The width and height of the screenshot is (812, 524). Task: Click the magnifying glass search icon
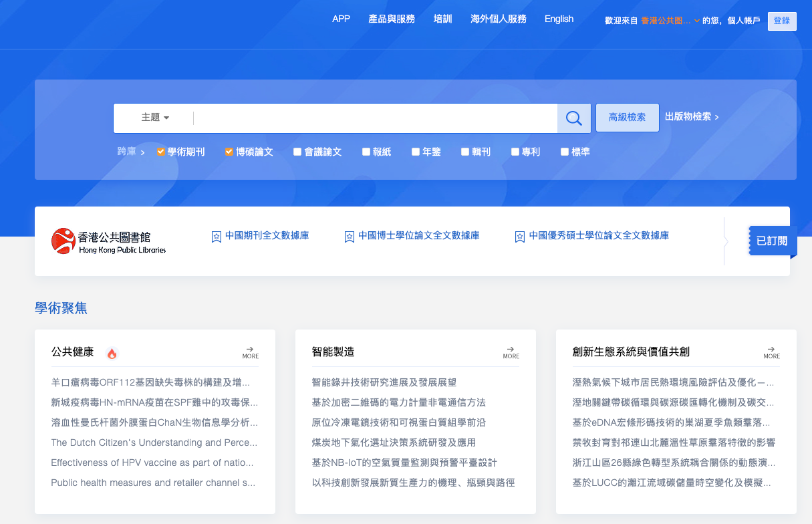[x=573, y=118]
